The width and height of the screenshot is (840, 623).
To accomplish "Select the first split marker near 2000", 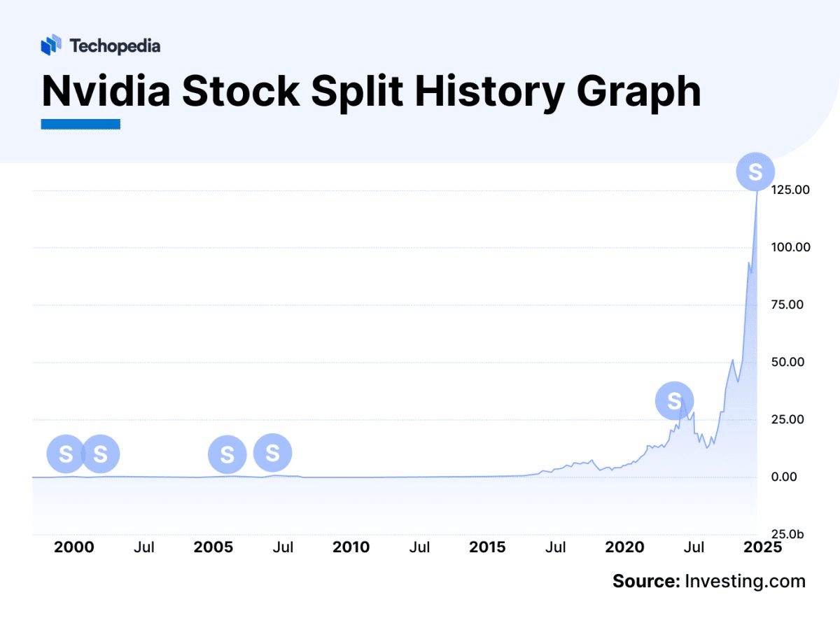I will point(66,454).
